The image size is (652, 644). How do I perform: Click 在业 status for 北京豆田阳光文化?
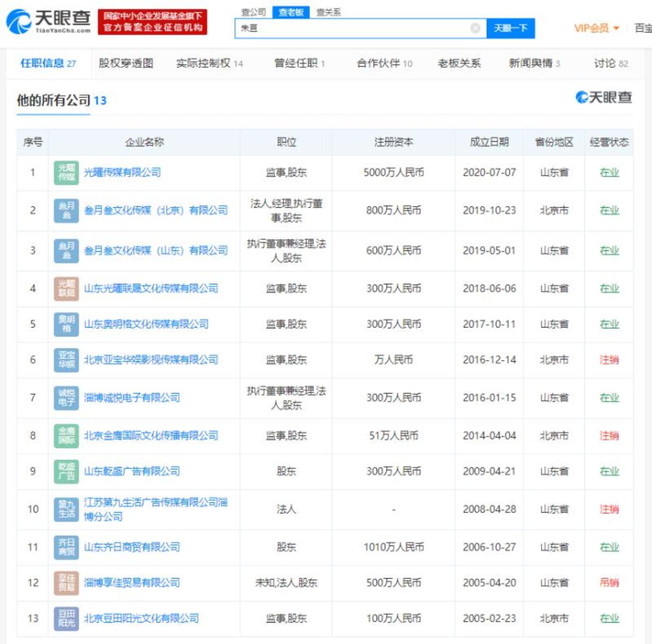(x=609, y=618)
